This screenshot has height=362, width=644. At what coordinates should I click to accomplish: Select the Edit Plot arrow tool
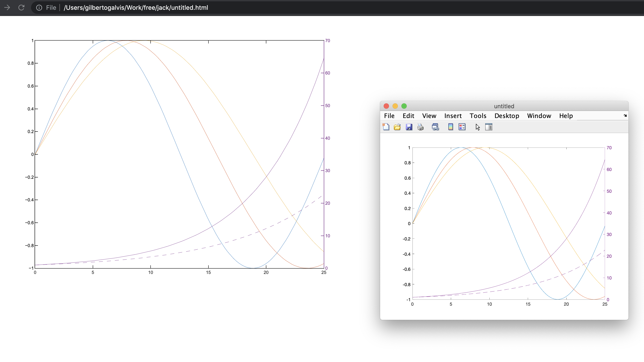coord(477,127)
